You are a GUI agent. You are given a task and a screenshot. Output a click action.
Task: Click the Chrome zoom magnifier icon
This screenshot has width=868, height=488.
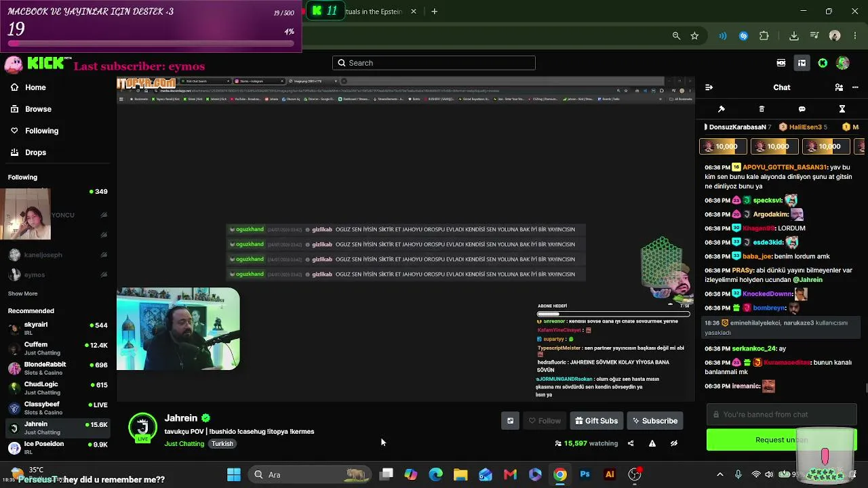pos(676,36)
